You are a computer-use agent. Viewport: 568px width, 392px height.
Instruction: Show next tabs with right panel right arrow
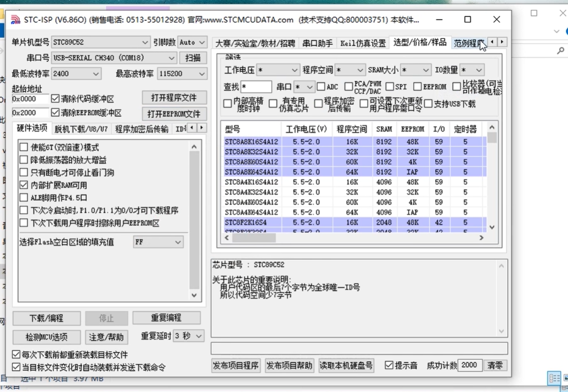502,42
